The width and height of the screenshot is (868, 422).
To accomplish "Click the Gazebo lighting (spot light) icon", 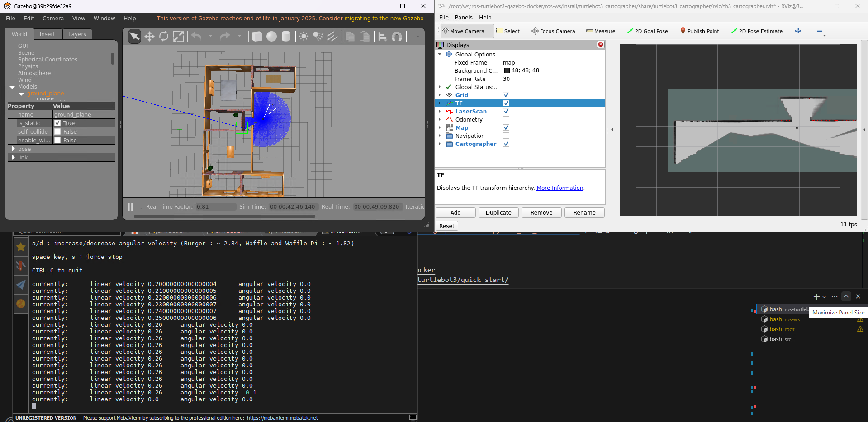I will click(318, 36).
